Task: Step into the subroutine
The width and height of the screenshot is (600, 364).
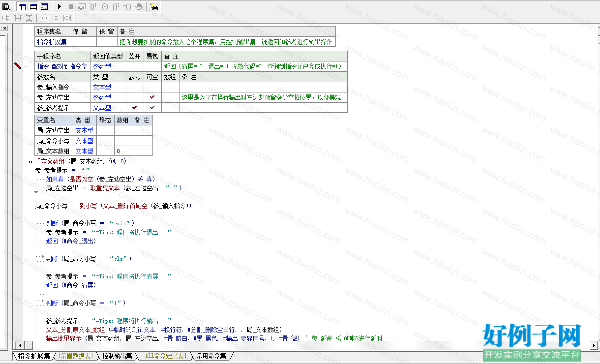Action: click(x=105, y=7)
